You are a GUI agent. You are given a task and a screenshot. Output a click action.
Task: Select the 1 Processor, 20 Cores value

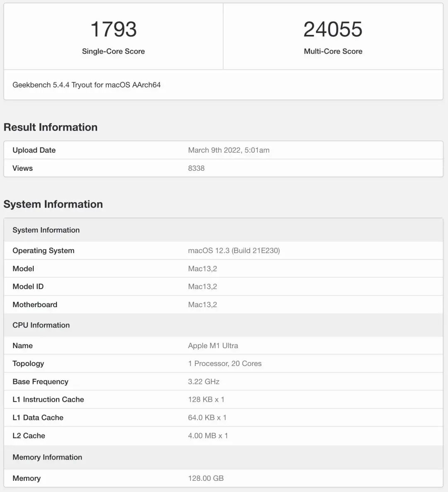click(x=225, y=364)
